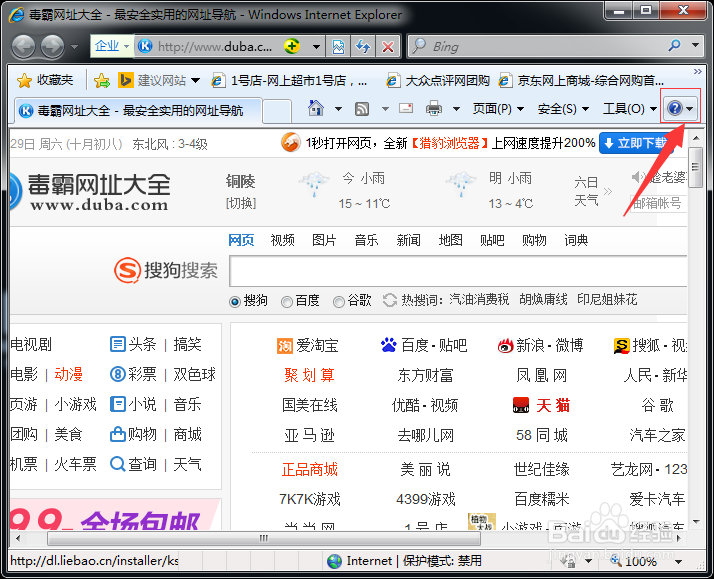This screenshot has width=714, height=579.
Task: Open the recent pages dropdown arrow
Action: [x=74, y=46]
